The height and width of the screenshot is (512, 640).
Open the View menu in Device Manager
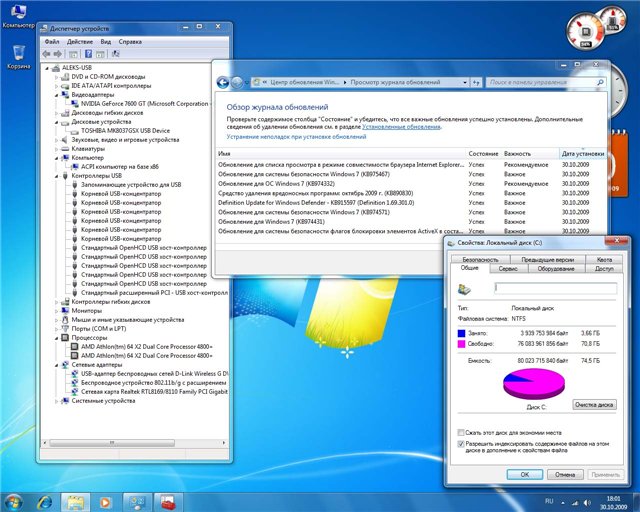click(106, 42)
